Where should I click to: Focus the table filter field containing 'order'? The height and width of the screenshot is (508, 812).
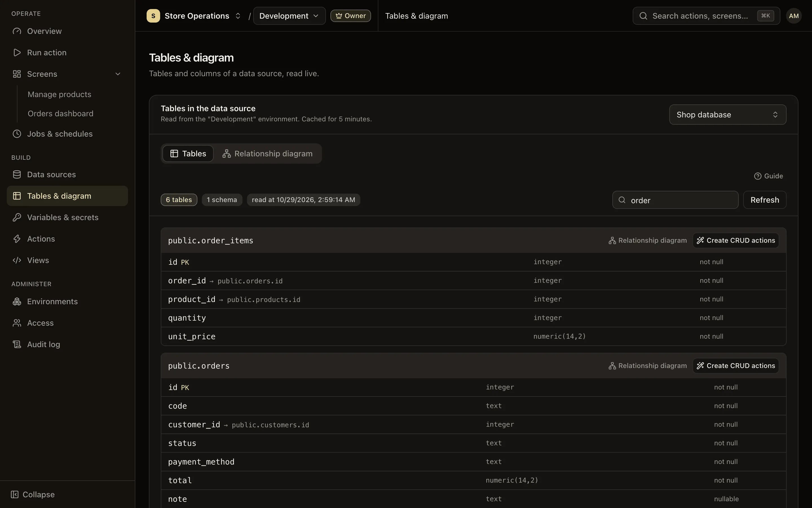tap(675, 200)
